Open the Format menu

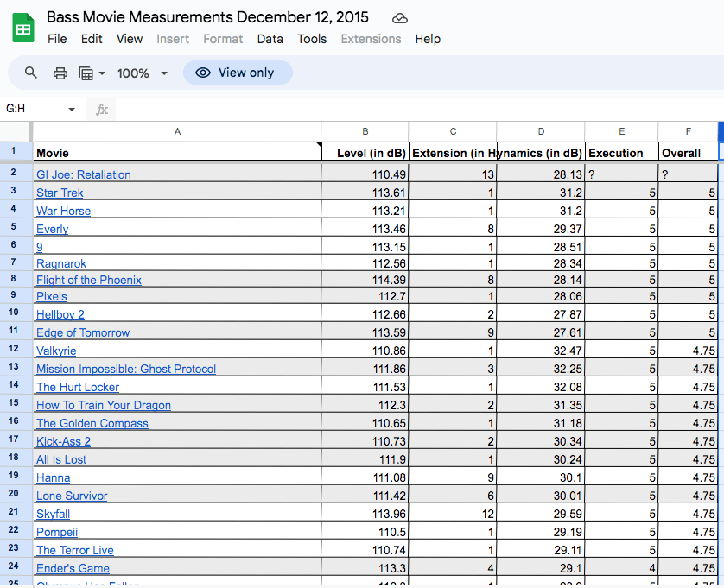point(223,39)
